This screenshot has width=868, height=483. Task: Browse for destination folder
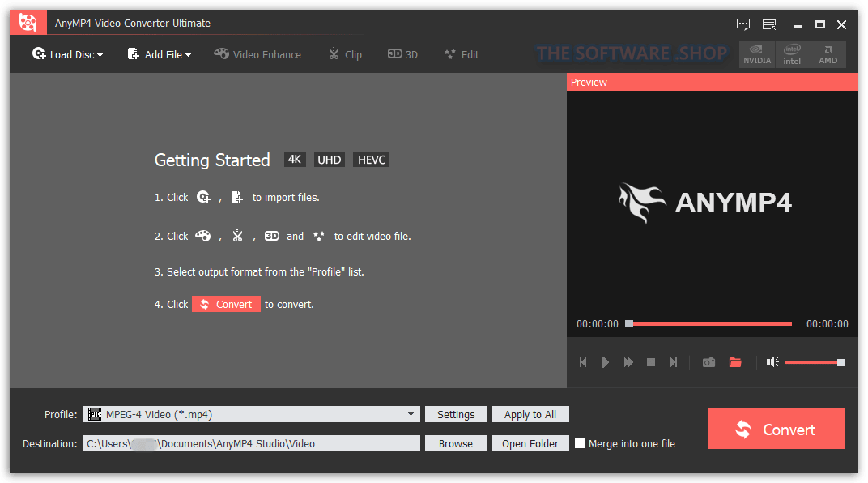coord(456,443)
